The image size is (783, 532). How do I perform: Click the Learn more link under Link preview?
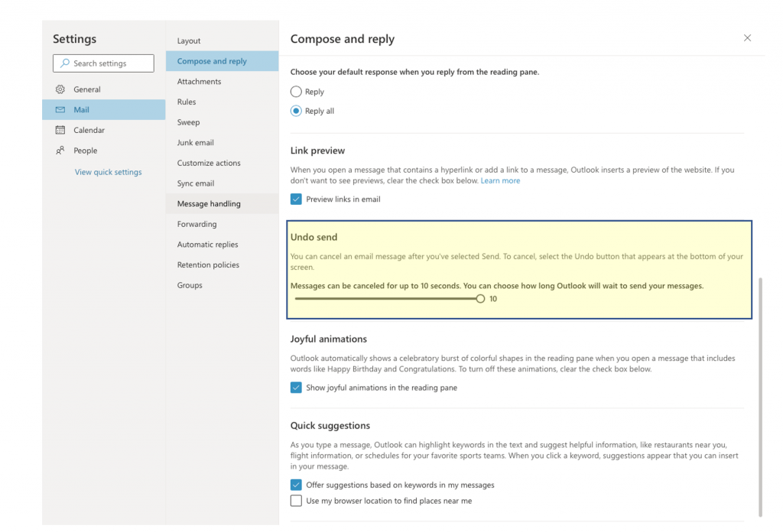[500, 180]
